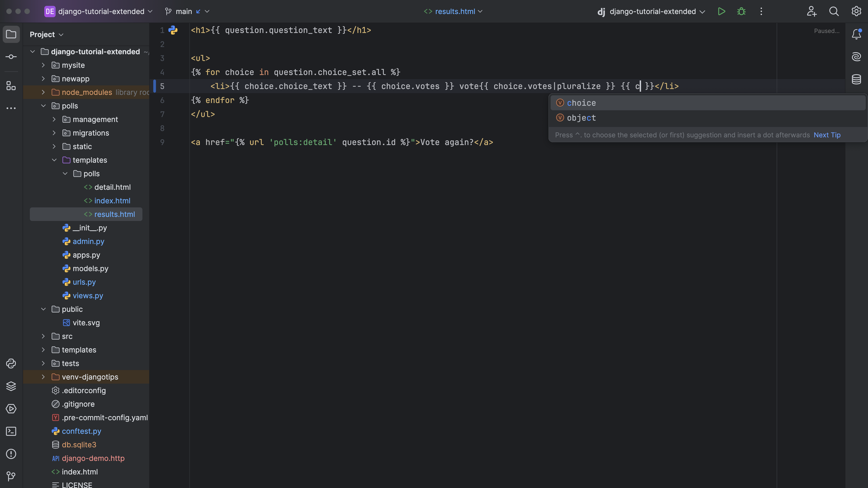Open models.py file
868x488 pixels.
click(90, 268)
